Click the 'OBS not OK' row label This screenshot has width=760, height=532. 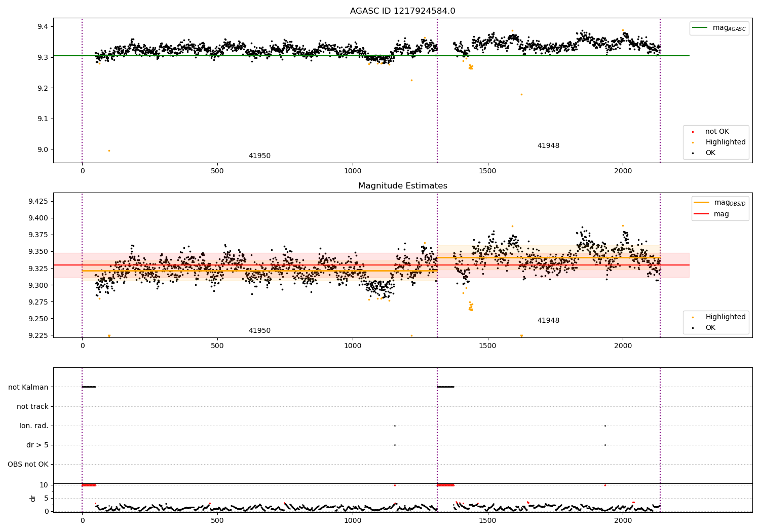coord(28,464)
